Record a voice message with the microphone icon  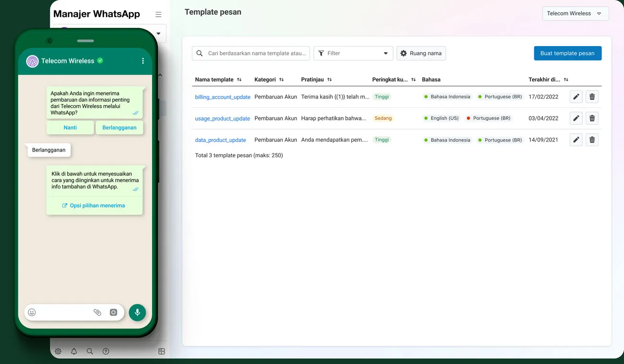click(137, 312)
